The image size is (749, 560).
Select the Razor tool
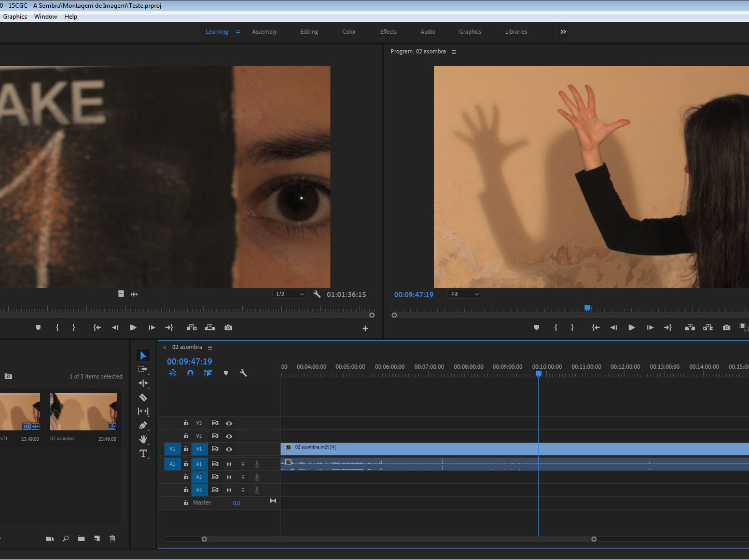click(x=143, y=397)
